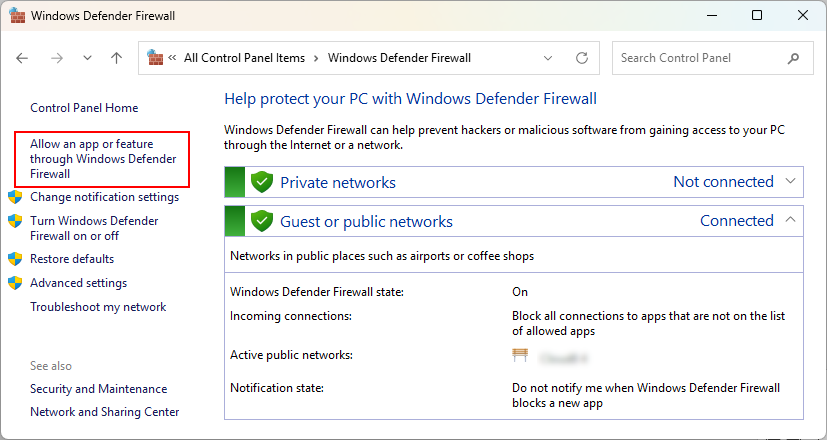
Task: Open recent locations chevron beside forward arrow
Action: pos(88,58)
